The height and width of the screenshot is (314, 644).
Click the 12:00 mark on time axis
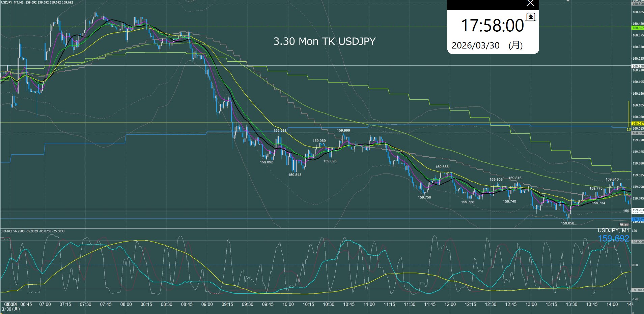(x=450, y=304)
